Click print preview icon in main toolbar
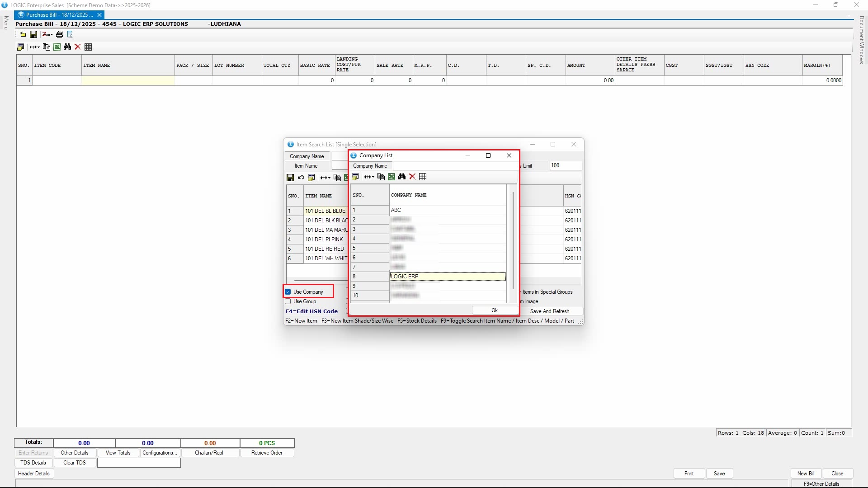The height and width of the screenshot is (488, 868). point(70,34)
